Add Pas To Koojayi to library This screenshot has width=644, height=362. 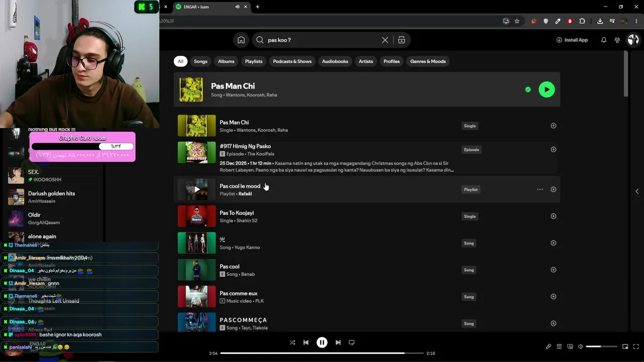pyautogui.click(x=553, y=216)
